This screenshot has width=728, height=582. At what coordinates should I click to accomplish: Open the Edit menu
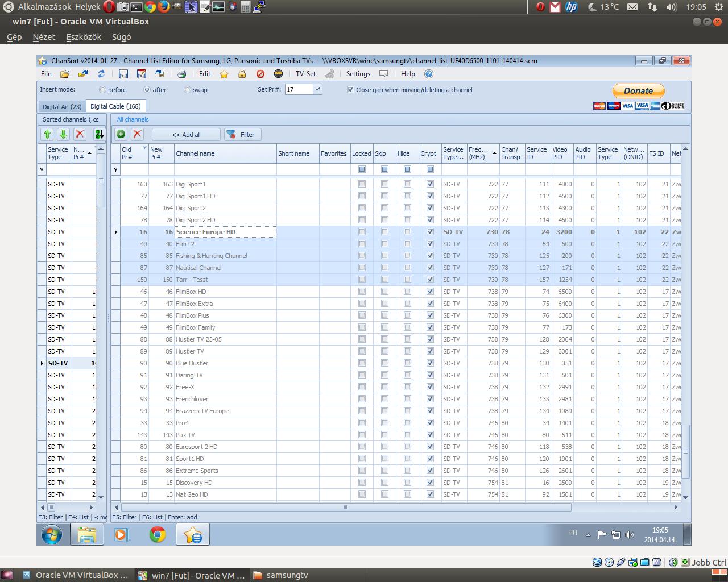tap(205, 74)
